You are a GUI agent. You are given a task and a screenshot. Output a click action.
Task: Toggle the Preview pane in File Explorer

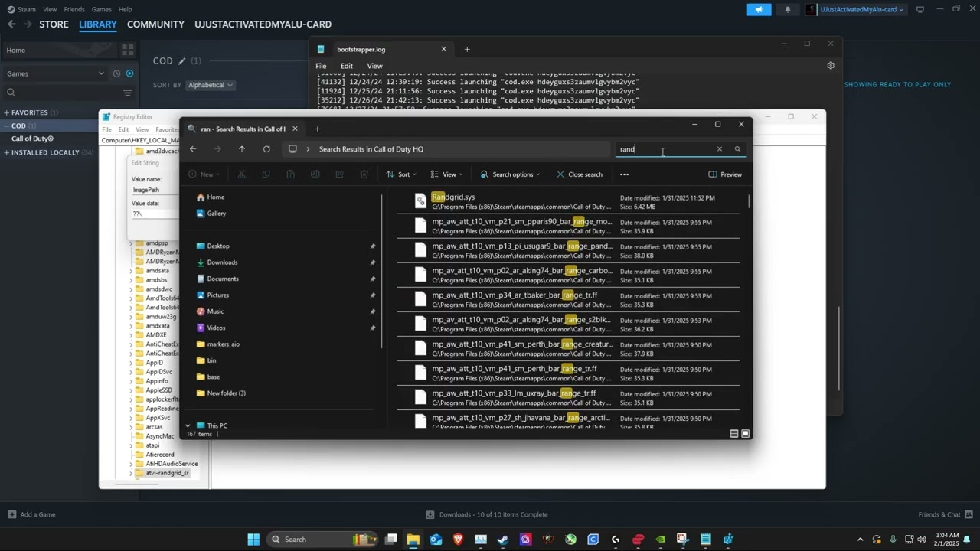click(x=724, y=174)
